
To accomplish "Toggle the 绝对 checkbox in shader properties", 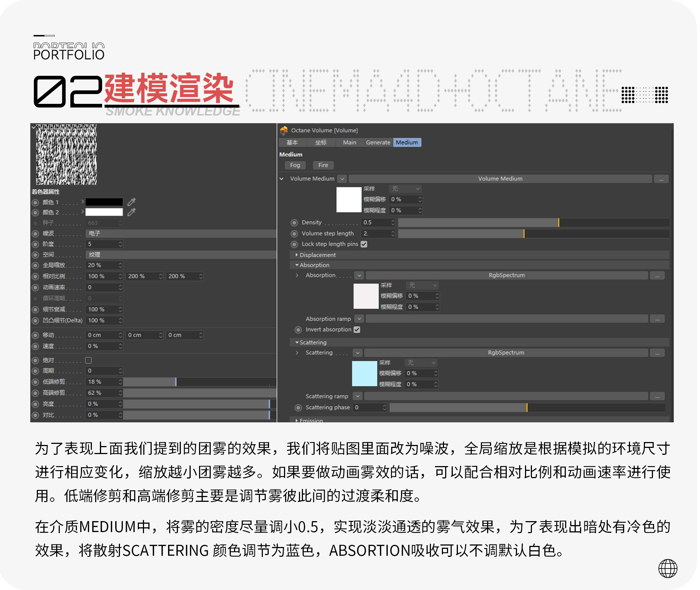I will pyautogui.click(x=88, y=360).
